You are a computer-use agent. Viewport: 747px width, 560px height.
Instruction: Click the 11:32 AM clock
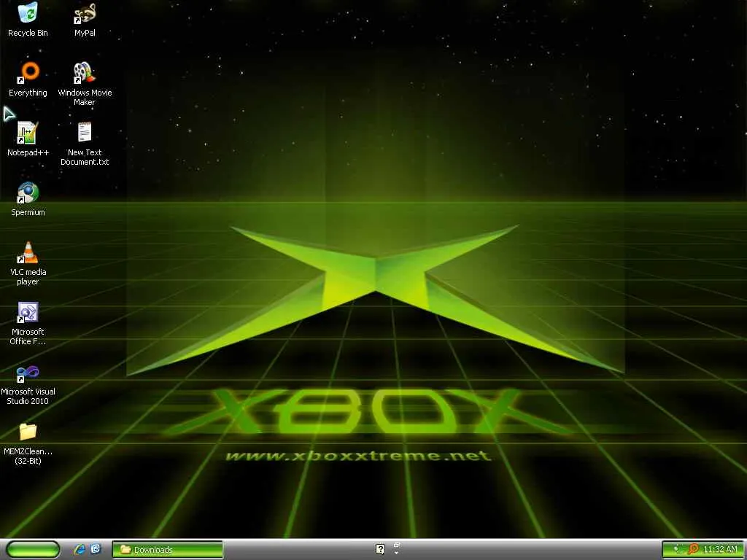720,550
